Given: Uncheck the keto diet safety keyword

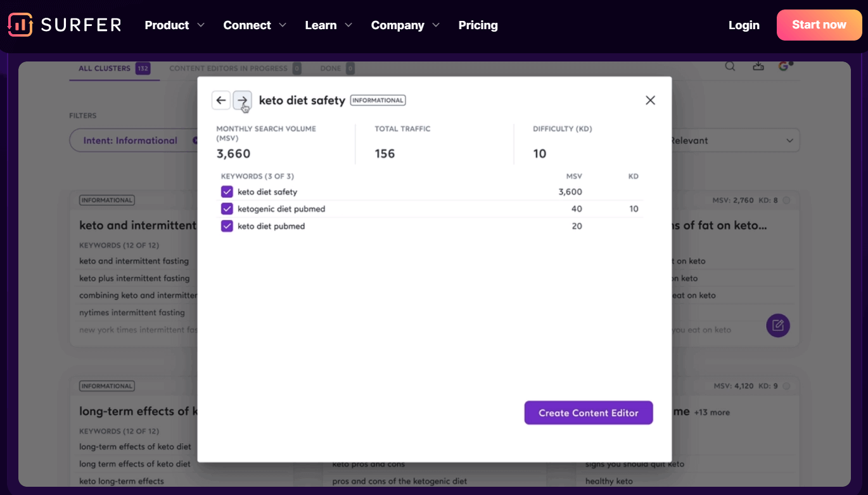Looking at the screenshot, I should click(227, 192).
